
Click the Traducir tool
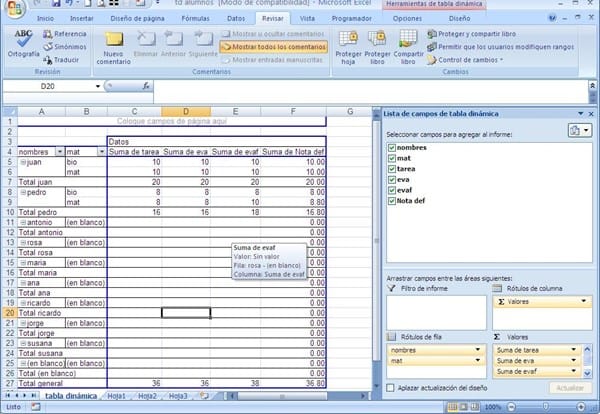tap(61, 60)
